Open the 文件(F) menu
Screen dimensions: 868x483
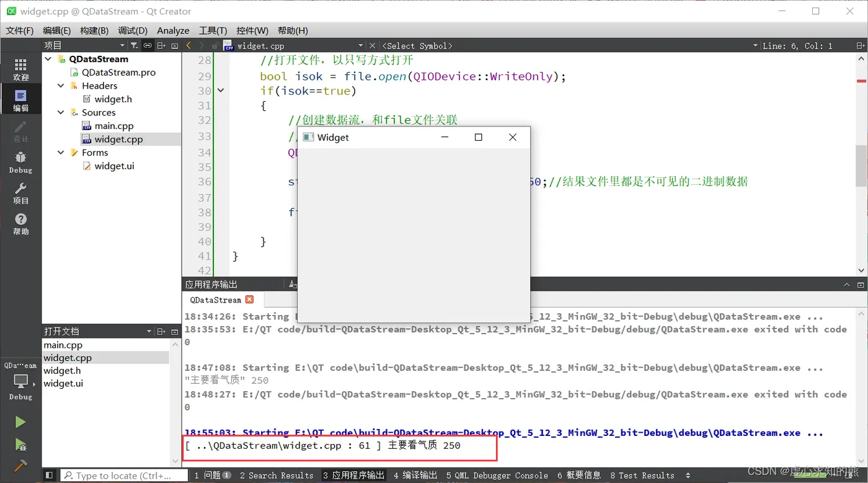click(x=20, y=30)
